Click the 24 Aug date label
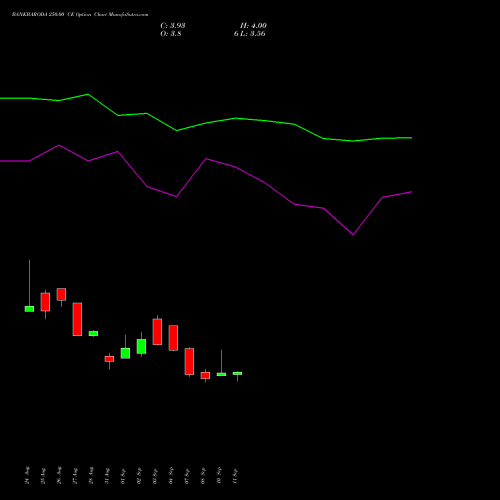This screenshot has height=500, width=500. point(27,475)
